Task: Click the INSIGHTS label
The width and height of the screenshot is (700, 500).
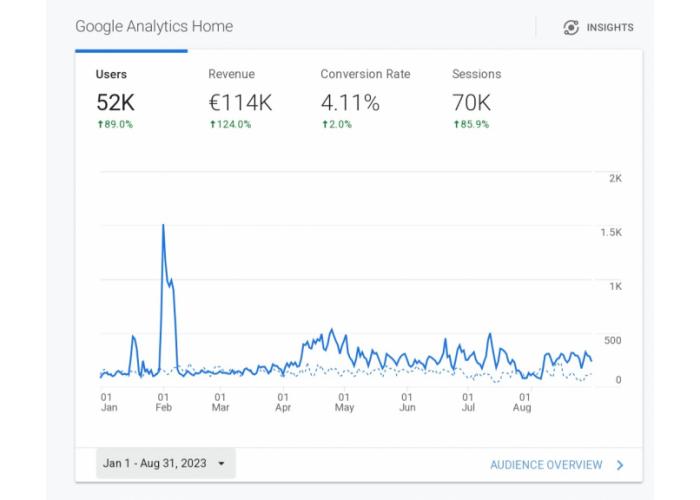Action: [610, 28]
